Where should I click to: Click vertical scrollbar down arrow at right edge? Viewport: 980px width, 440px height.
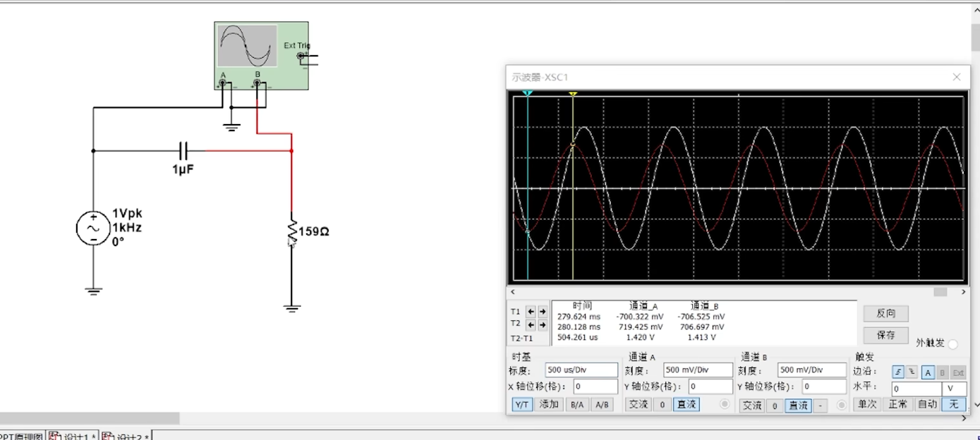[x=976, y=405]
